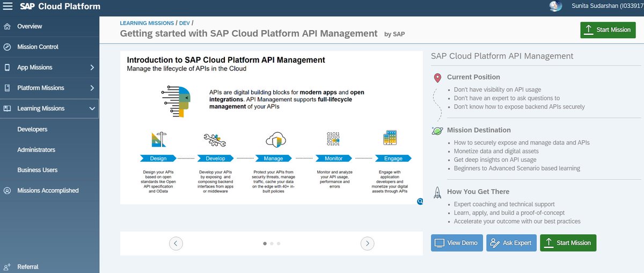Click the SAP Cloud Platform logo
644x273 pixels.
click(60, 6)
